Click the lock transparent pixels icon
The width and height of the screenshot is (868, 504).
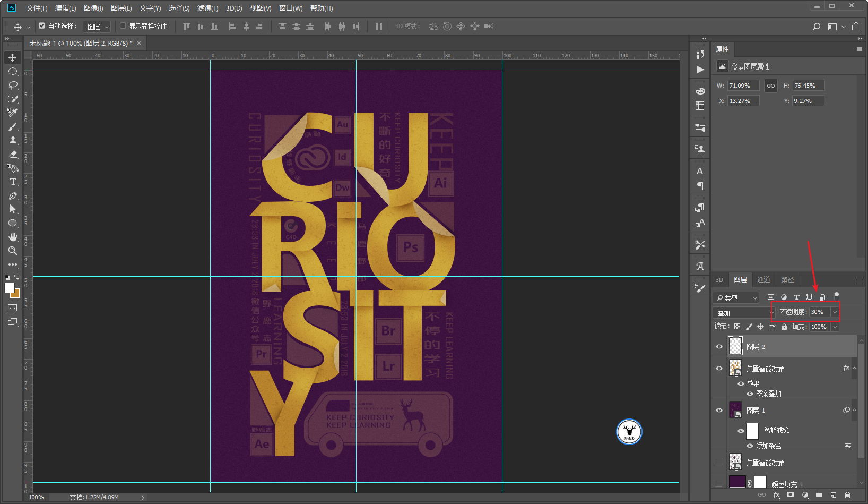pos(737,327)
